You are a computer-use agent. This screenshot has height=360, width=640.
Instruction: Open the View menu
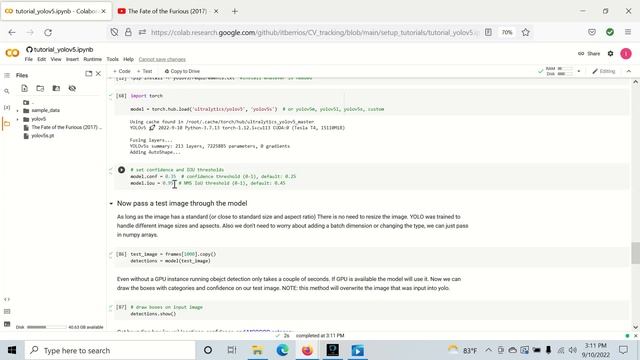tap(56, 59)
